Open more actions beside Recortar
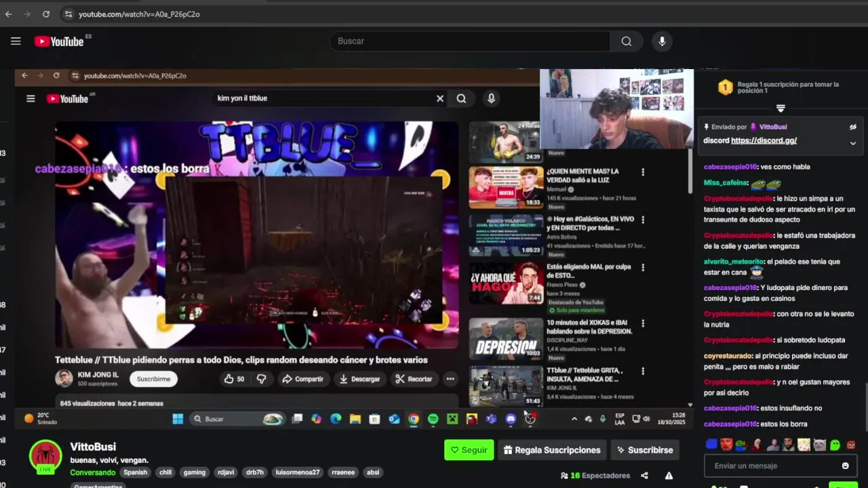Image resolution: width=868 pixels, height=488 pixels. click(450, 379)
